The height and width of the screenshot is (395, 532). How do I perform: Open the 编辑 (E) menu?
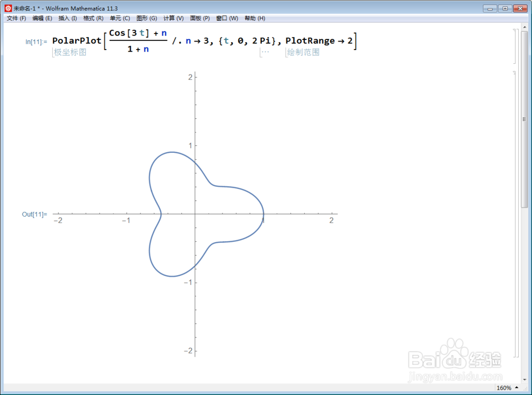[x=42, y=18]
